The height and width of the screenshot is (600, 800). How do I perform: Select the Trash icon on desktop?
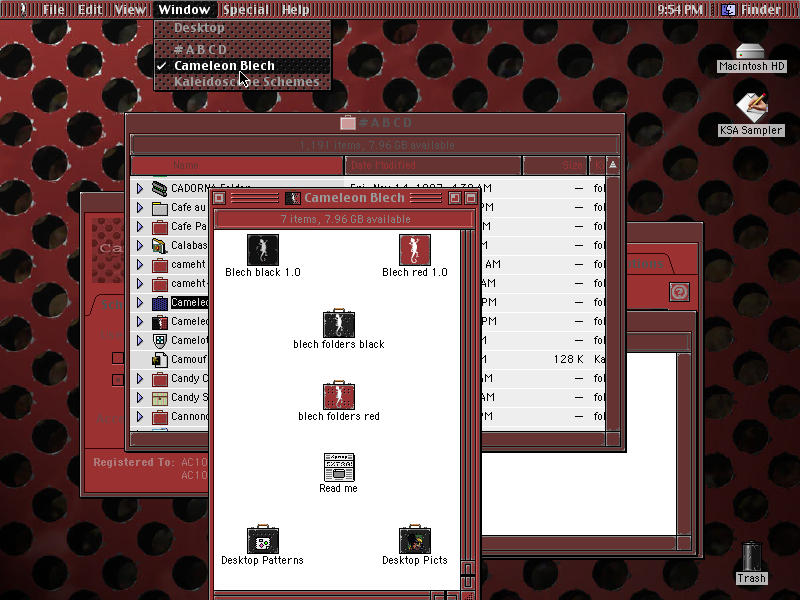[751, 556]
